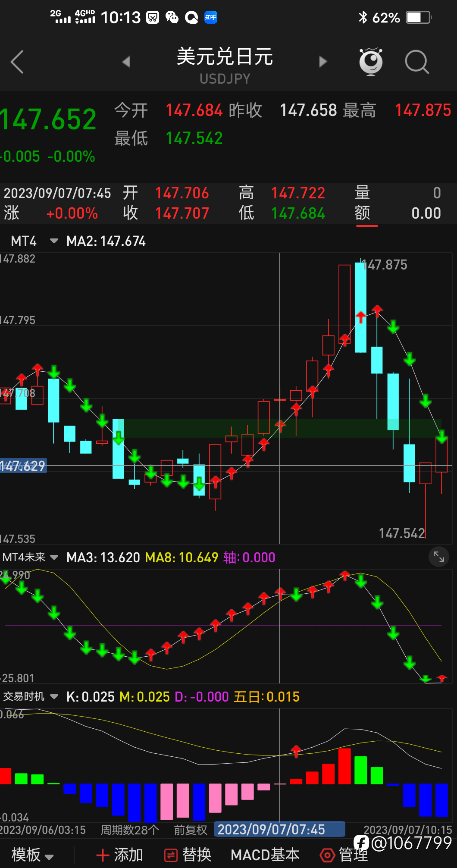
Task: Tap the battery indicator in status bar
Action: coord(419,17)
